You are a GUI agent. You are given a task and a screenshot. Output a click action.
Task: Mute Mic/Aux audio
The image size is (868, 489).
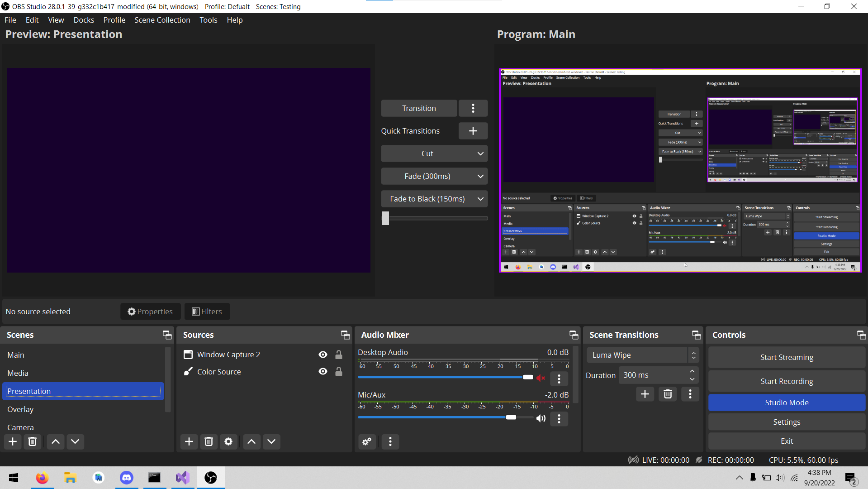pos(541,418)
